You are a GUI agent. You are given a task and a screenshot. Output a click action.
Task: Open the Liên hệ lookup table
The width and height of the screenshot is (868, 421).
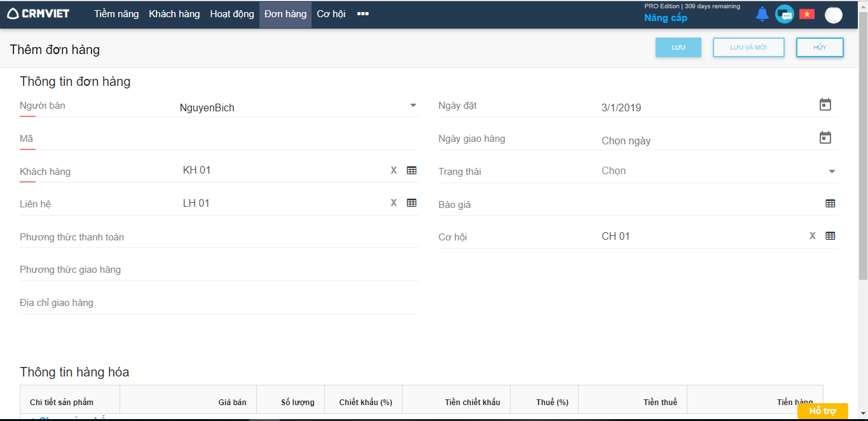[x=411, y=203]
